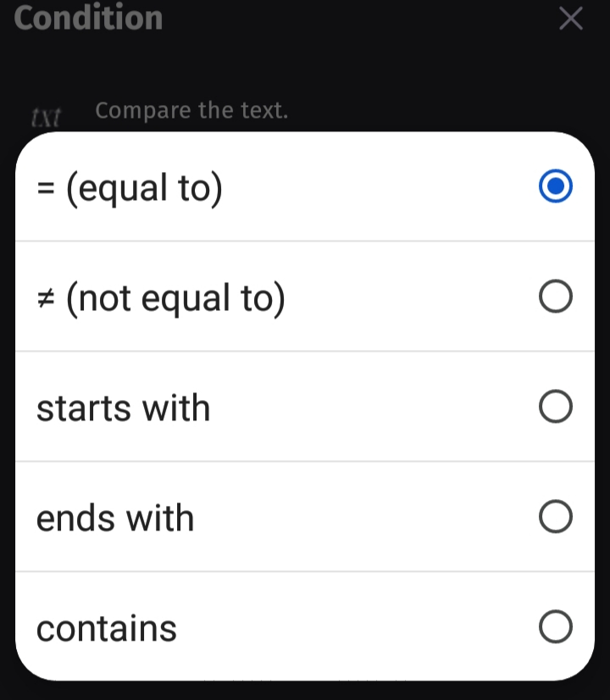Toggle the "starts with" radio circle
Image resolution: width=610 pixels, height=700 pixels.
click(555, 406)
